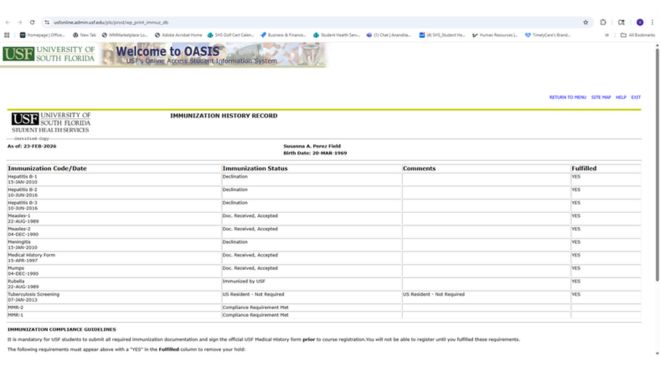This screenshot has width=660, height=371.
Task: Click the Comments column header
Action: click(419, 168)
